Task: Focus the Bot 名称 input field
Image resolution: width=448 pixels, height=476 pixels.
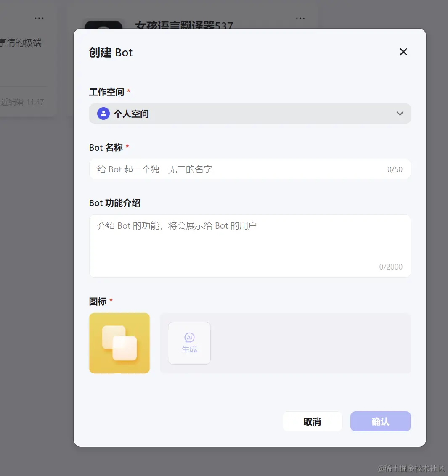Action: point(250,169)
